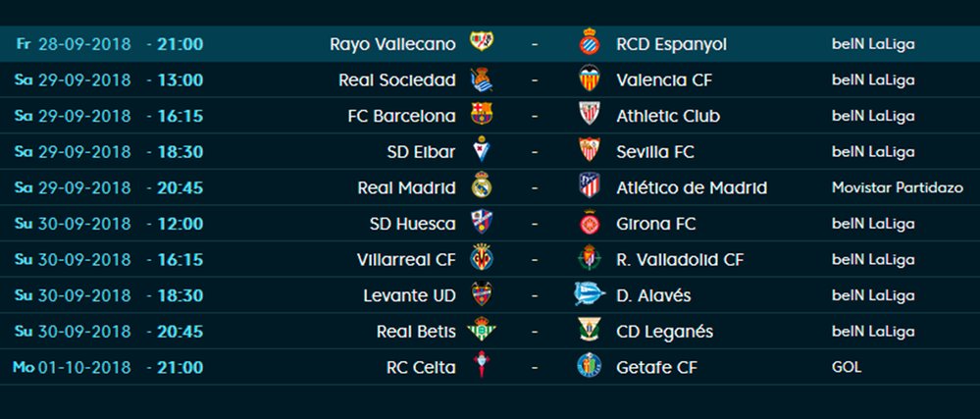Open the SD Huesca team name

(x=412, y=224)
